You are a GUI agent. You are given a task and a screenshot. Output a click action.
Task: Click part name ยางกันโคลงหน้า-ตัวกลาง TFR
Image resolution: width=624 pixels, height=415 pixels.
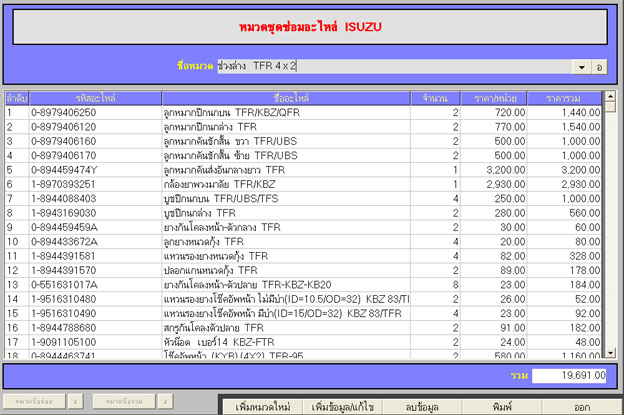tap(222, 227)
